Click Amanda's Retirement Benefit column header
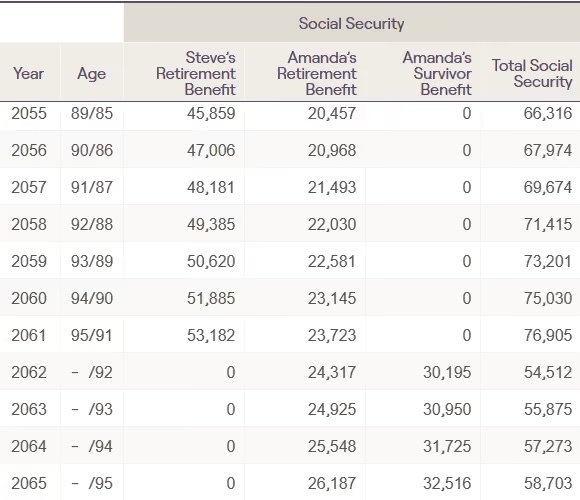Image resolution: width=580 pixels, height=500 pixels. tap(317, 73)
